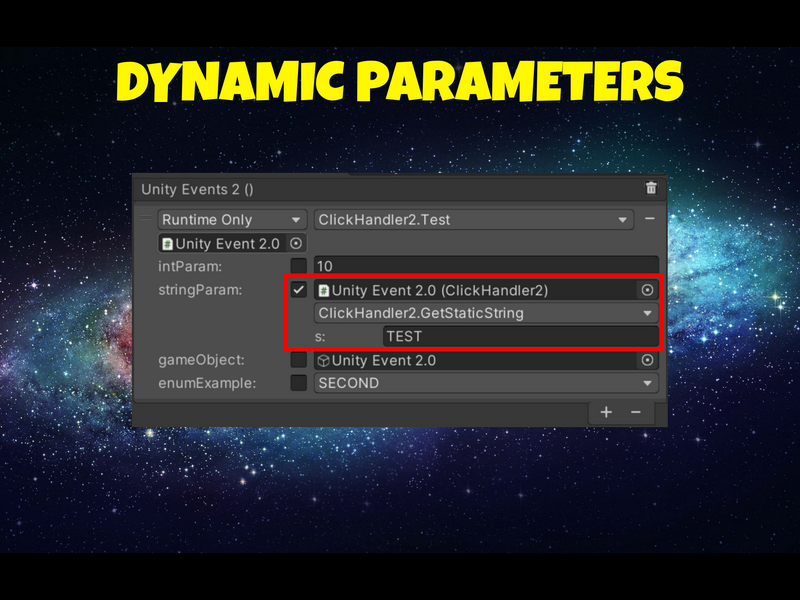The image size is (800, 600).
Task: Enable dynamic checkbox for gameObject
Action: [x=298, y=360]
